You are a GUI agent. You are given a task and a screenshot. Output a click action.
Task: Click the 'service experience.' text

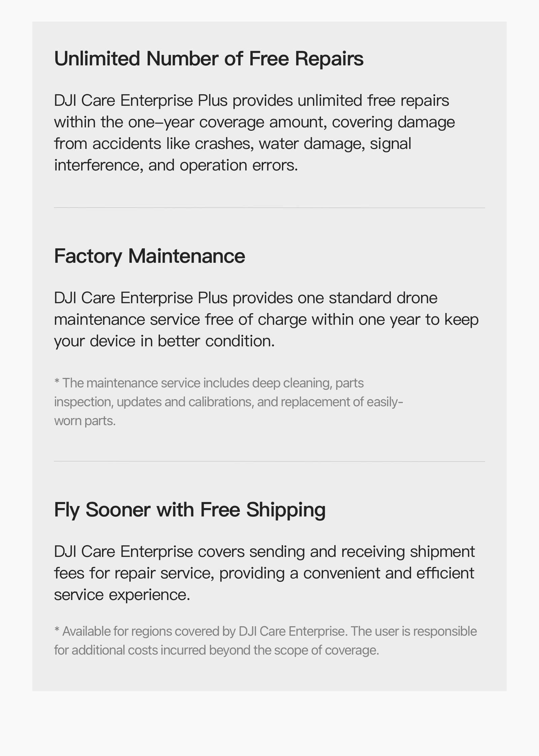pyautogui.click(x=122, y=595)
